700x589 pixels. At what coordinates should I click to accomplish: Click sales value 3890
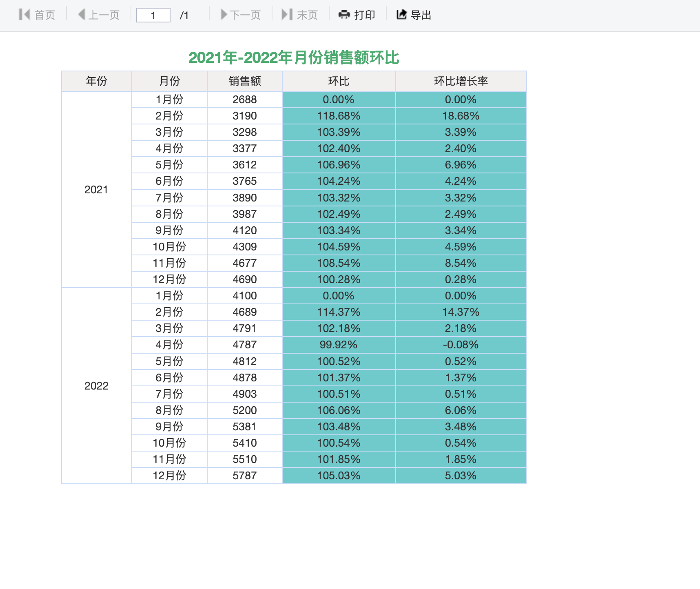[245, 198]
